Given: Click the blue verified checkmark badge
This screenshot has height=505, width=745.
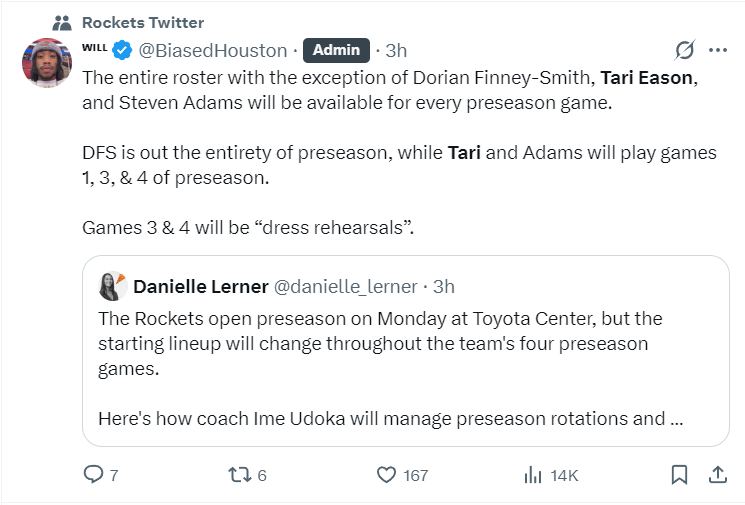Looking at the screenshot, I should click(122, 50).
